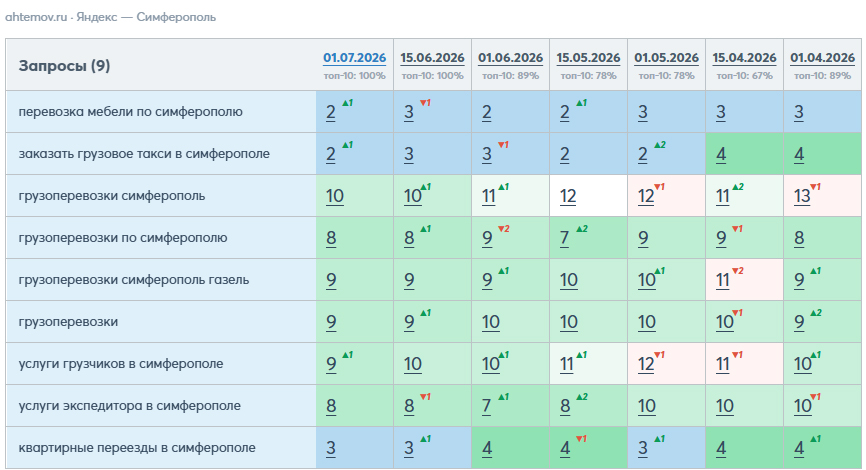The width and height of the screenshot is (866, 470).
Task: Select the 15.04.2026 date header
Action: point(744,58)
